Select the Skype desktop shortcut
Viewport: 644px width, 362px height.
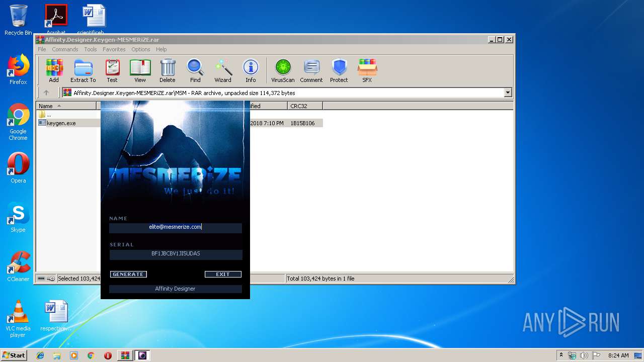pyautogui.click(x=18, y=218)
